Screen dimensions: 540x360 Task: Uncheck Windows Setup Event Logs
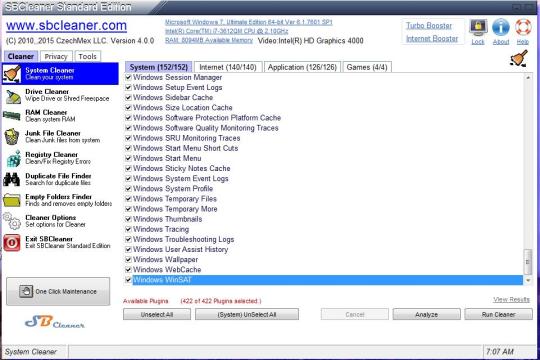tap(128, 88)
